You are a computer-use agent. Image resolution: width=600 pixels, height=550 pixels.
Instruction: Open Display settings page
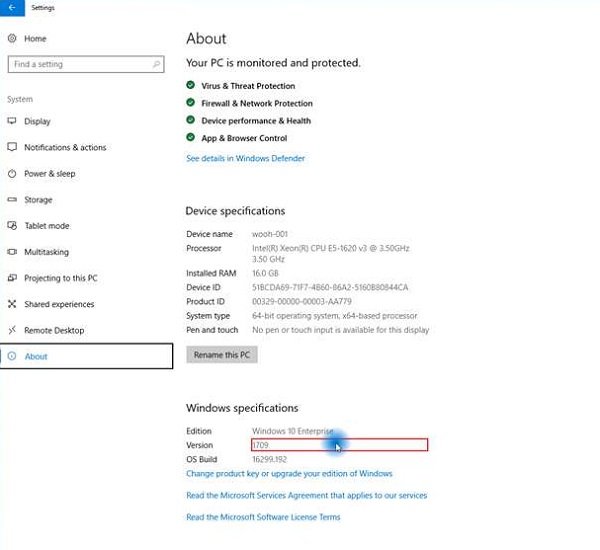[37, 121]
